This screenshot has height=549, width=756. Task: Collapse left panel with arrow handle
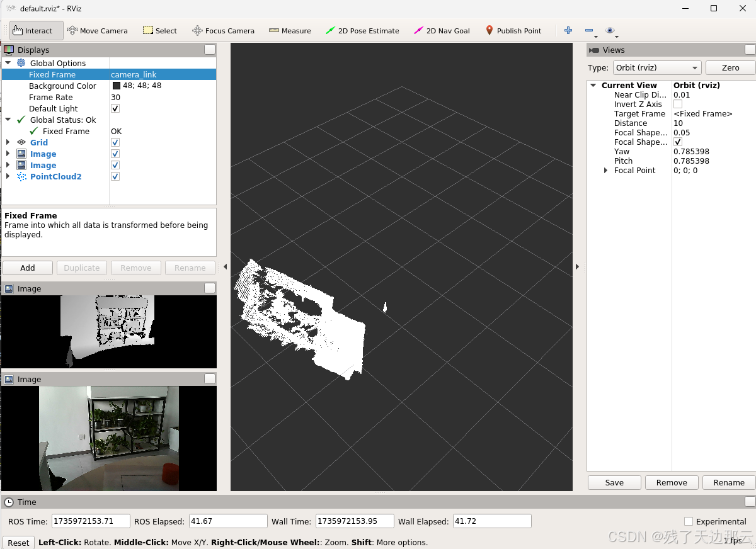point(225,267)
